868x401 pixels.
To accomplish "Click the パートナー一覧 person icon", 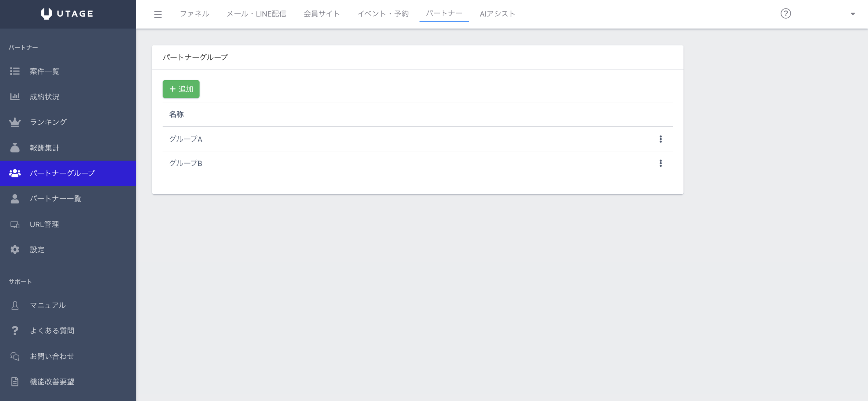I will [x=15, y=199].
